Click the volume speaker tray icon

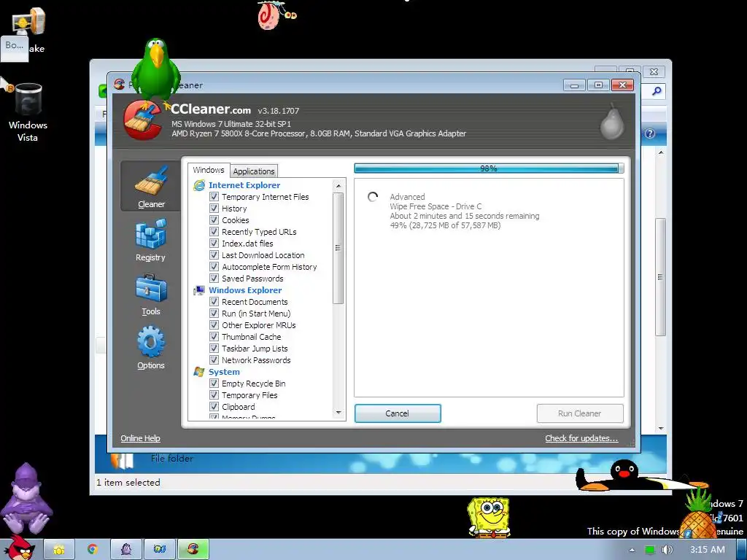[x=667, y=550]
